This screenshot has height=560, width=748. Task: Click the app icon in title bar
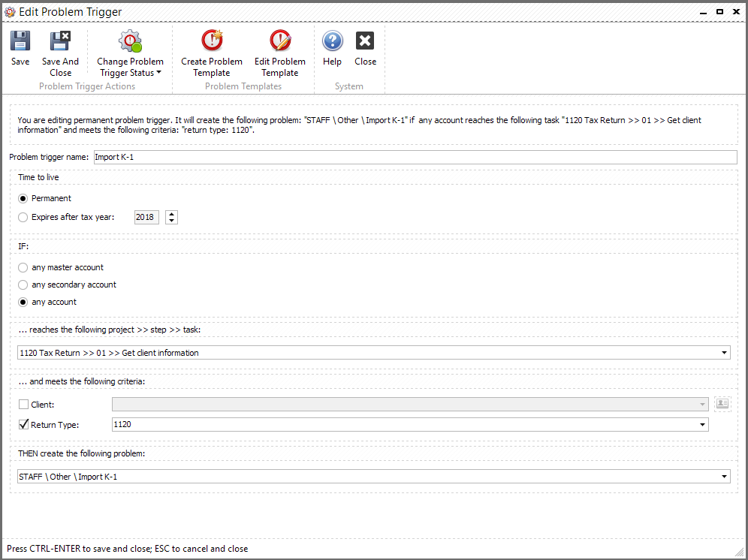pos(10,12)
